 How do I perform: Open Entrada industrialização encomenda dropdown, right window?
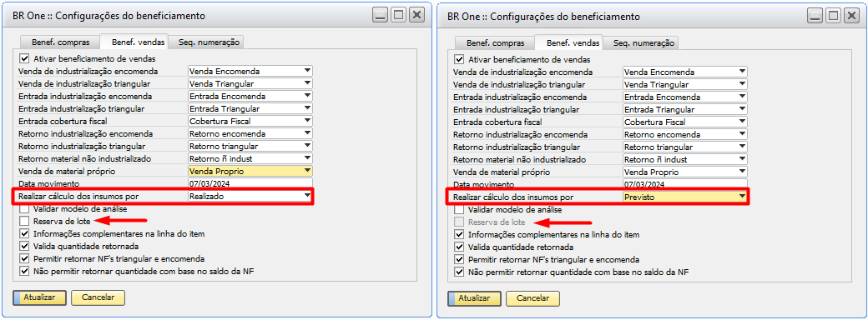pyautogui.click(x=684, y=97)
